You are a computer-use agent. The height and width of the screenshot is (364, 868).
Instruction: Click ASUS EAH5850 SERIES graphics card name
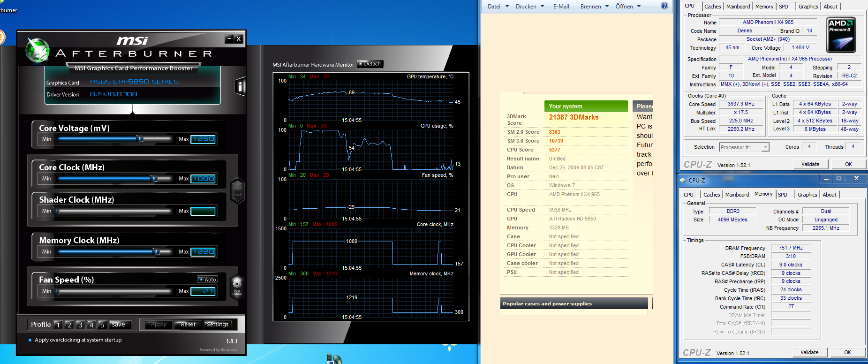(x=134, y=82)
